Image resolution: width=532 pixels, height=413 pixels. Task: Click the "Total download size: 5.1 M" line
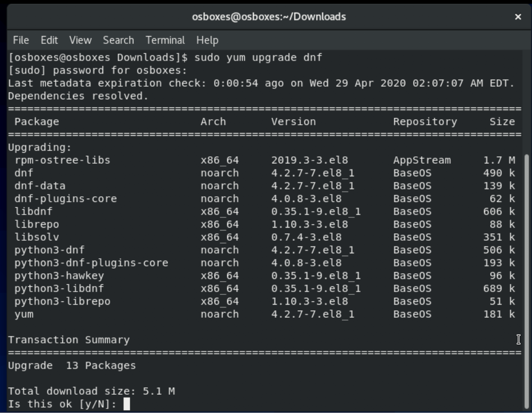tap(91, 391)
